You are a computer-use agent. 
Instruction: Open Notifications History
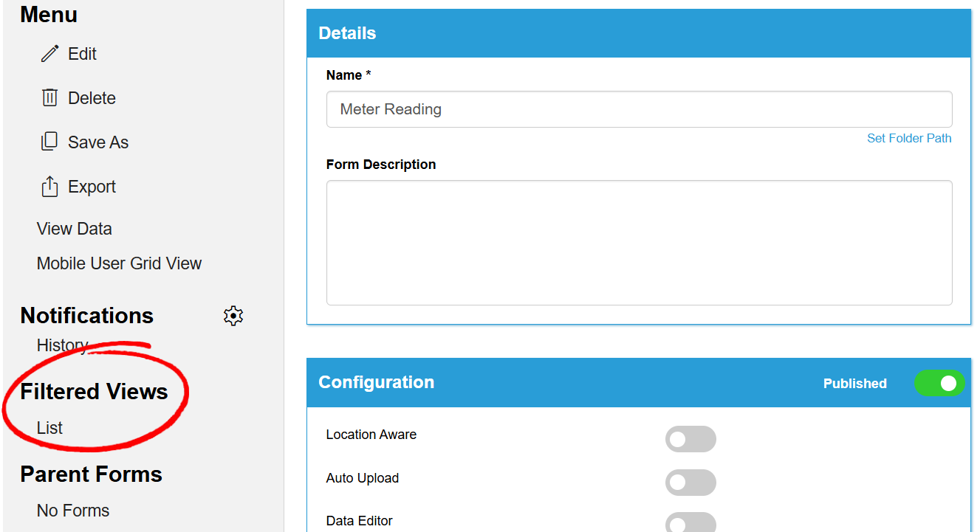(63, 345)
